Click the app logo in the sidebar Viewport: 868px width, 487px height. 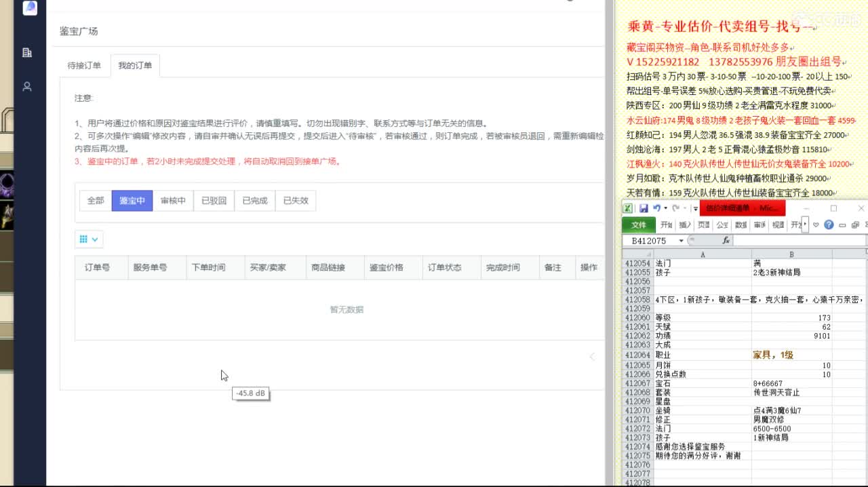[30, 7]
